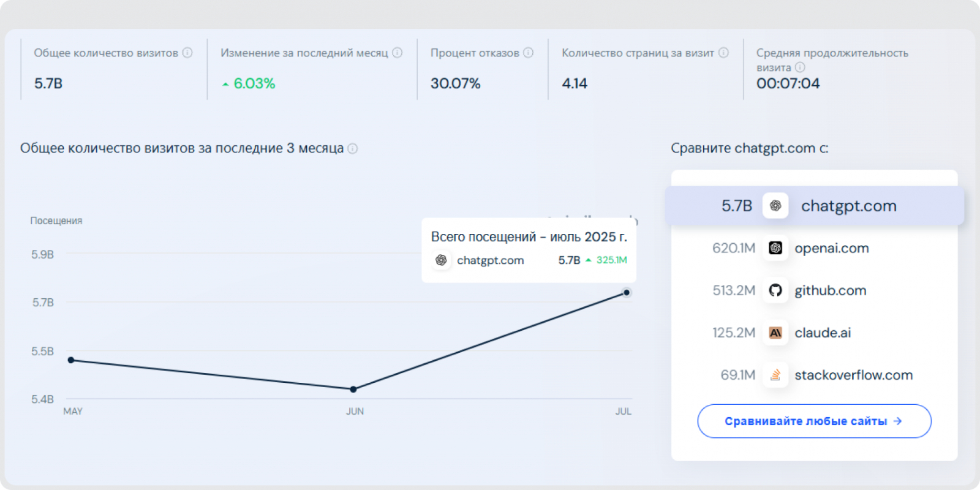Click the 30.07% bounce rate value
Viewport: 980px width, 490px height.
coord(455,83)
